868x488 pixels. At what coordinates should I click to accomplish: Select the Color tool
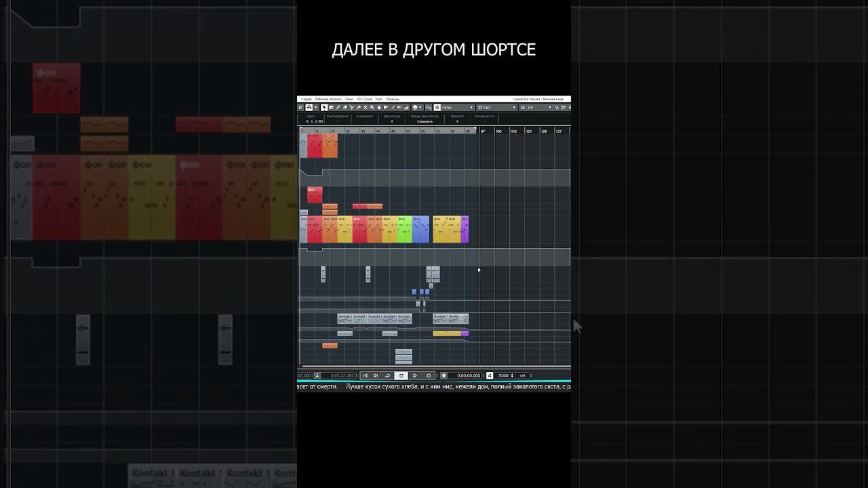406,107
